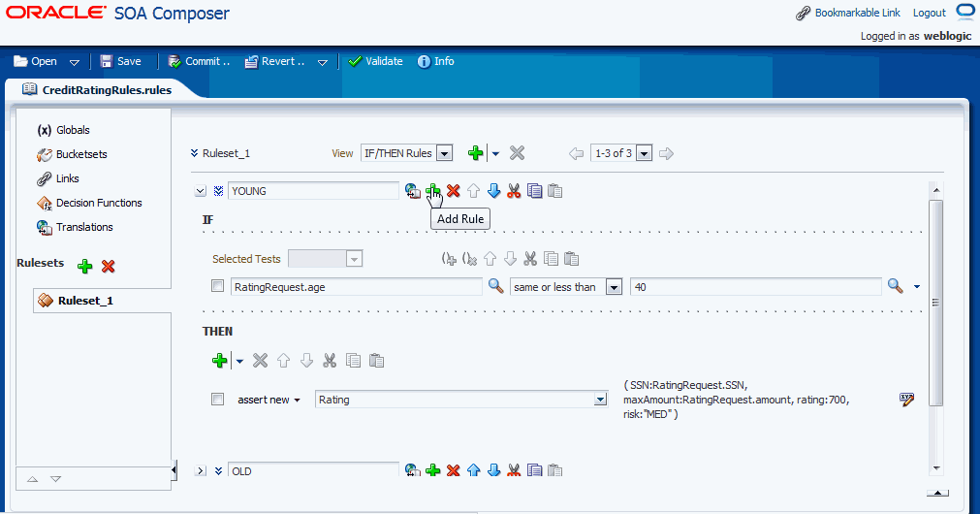The width and height of the screenshot is (980, 514).
Task: Open the 'same or less than' operator dropdown
Action: tap(613, 286)
